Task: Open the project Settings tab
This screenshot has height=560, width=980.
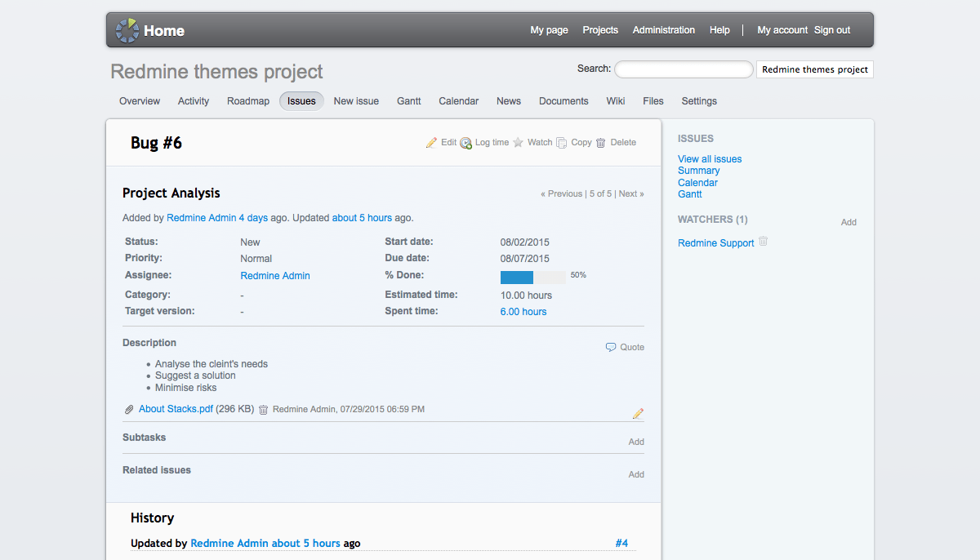Action: pos(699,101)
